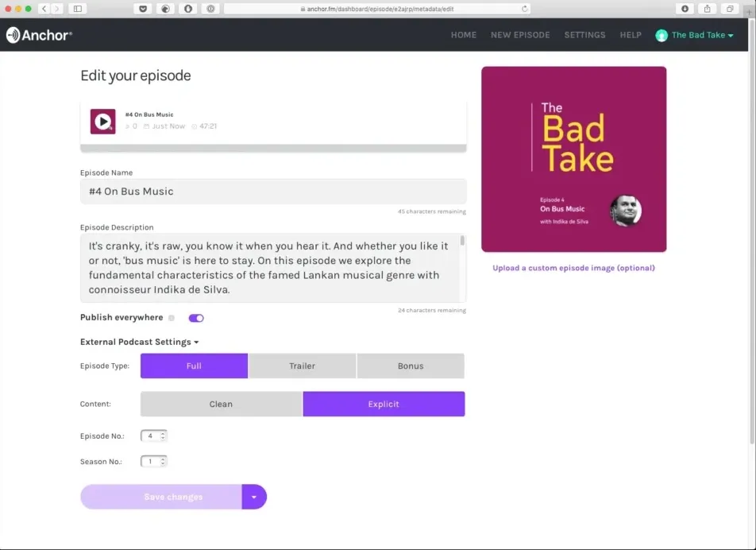Open Safari downloads icon
Viewport: 756px width, 550px height.
(x=685, y=9)
